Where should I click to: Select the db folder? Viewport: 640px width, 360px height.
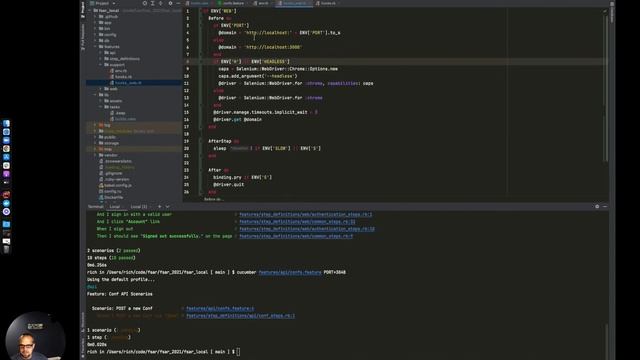coord(104,41)
